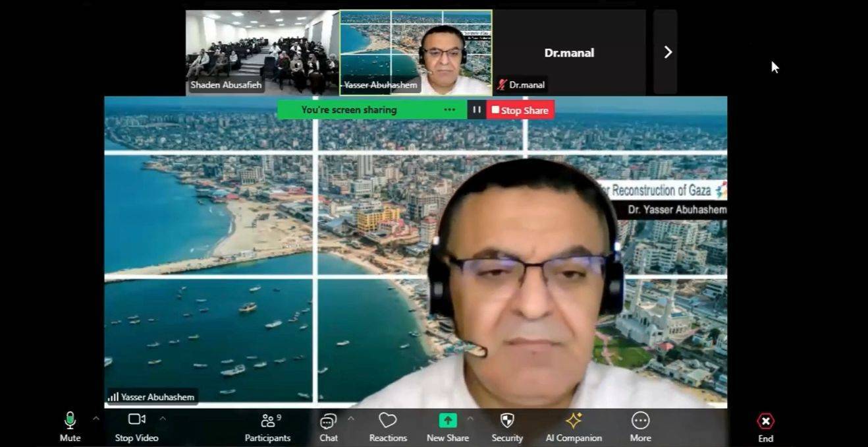
Task: Expand sharing options next to New Share
Action: 472,417
